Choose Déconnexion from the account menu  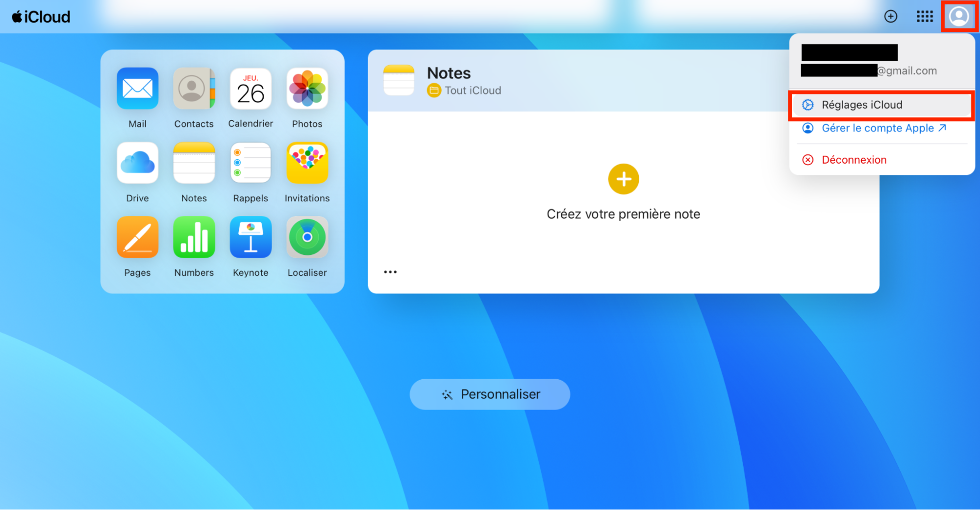click(853, 159)
